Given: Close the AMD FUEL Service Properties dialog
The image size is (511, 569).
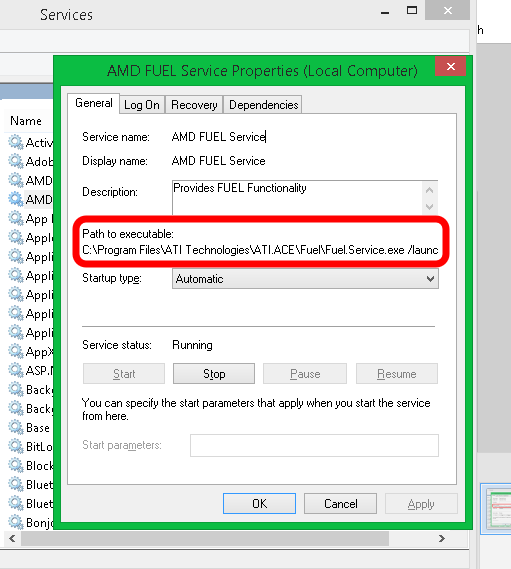Looking at the screenshot, I should (x=450, y=66).
